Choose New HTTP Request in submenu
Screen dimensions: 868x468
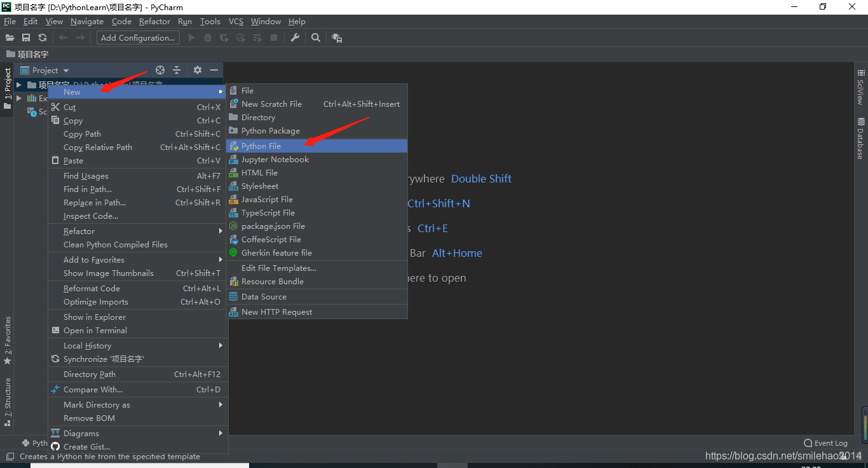pos(316,312)
